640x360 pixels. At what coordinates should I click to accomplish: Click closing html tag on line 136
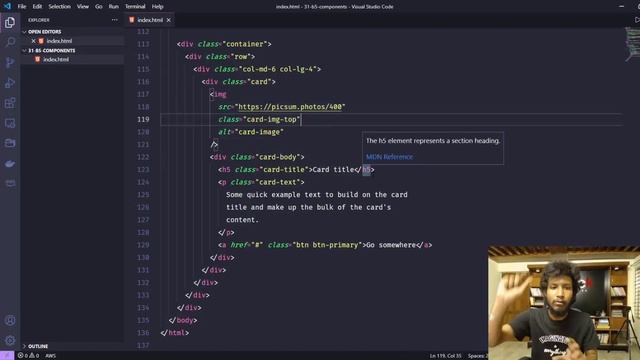pyautogui.click(x=175, y=333)
